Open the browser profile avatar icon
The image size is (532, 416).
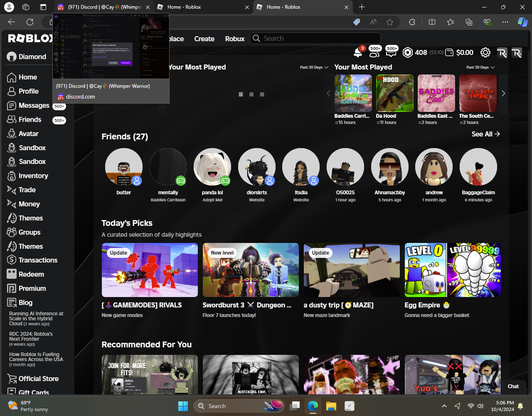click(x=9, y=7)
